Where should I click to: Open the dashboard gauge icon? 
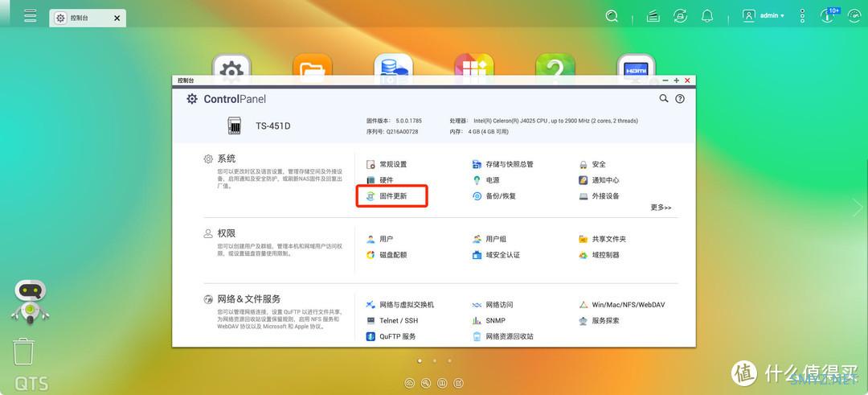(855, 15)
